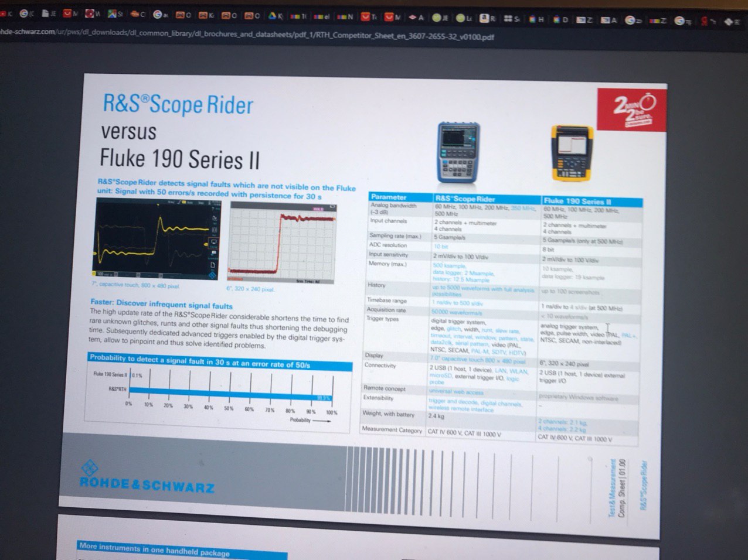Click the "R&S®Scope Rider" main title
748x560 pixels.
[178, 105]
